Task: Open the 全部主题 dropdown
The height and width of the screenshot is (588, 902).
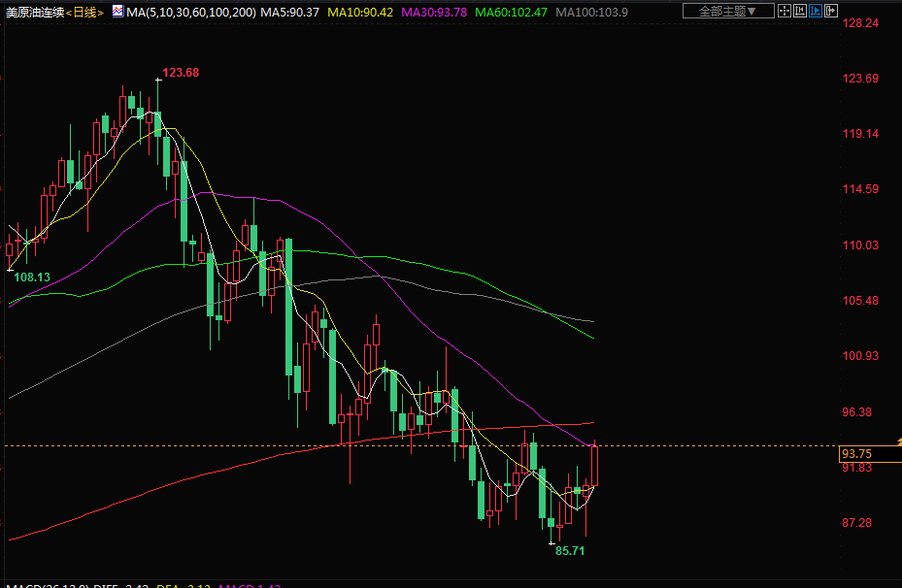Action: 728,11
